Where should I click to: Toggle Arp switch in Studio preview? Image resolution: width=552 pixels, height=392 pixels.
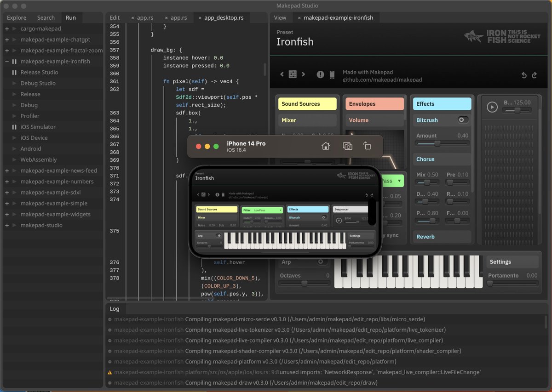coord(322,262)
